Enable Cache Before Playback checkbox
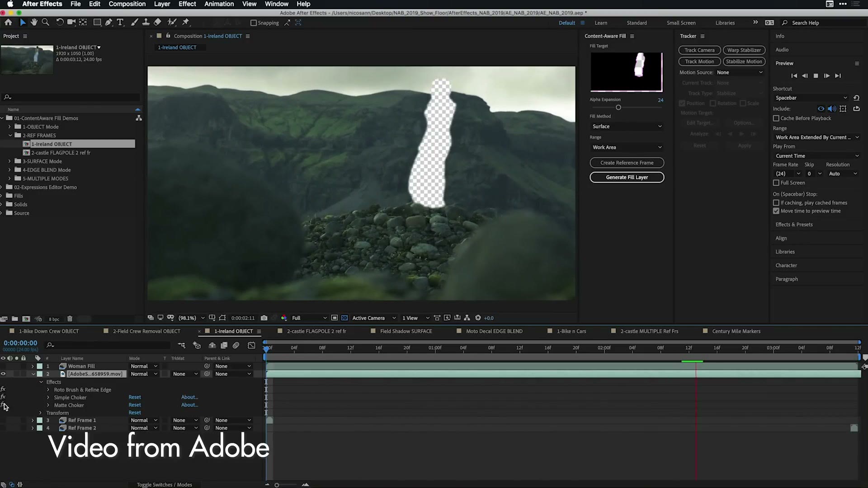The image size is (868, 488). point(776,118)
